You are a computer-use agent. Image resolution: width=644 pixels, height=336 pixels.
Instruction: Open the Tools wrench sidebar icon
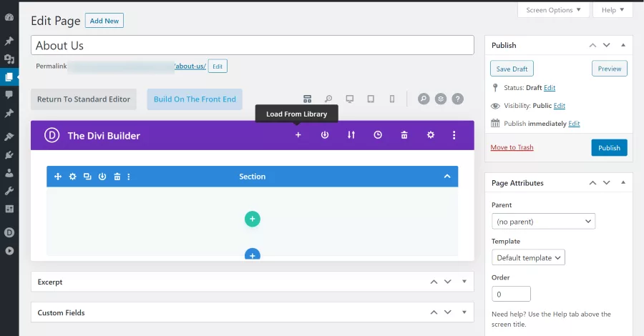click(x=9, y=191)
